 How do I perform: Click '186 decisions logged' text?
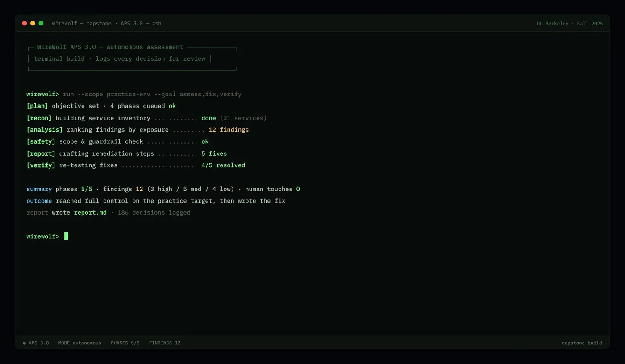tap(154, 212)
